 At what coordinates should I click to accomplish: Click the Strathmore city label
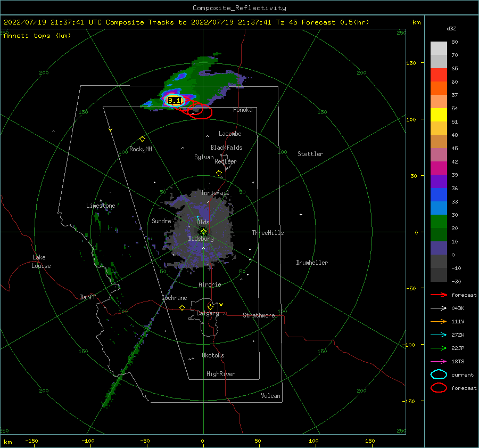pos(259,315)
